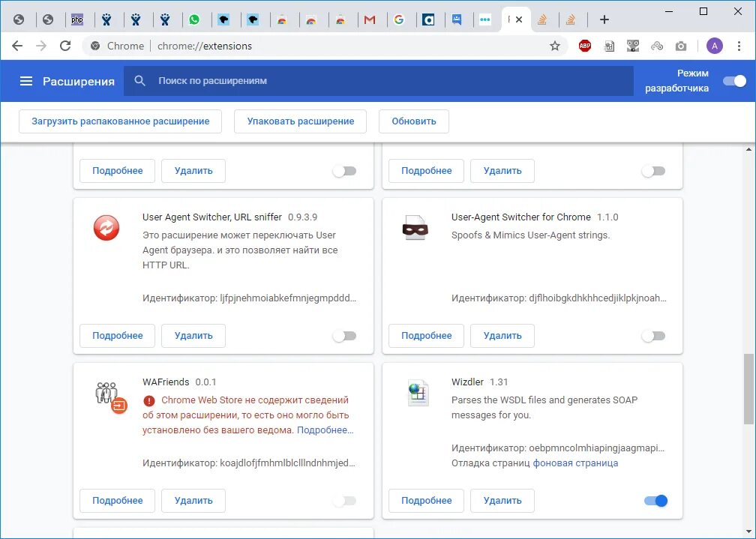Open Подробнее for User Agent Switcher, URL sniffer
Screen dimensions: 756x539
118,336
